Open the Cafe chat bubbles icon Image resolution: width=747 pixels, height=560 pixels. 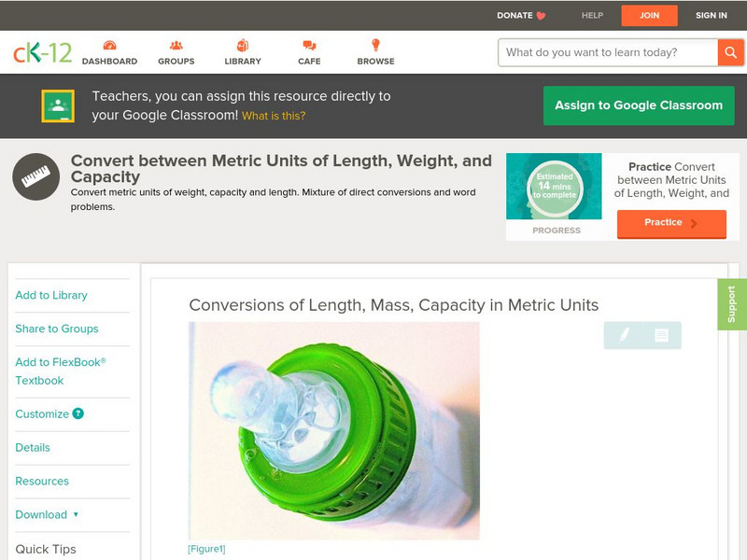click(309, 45)
